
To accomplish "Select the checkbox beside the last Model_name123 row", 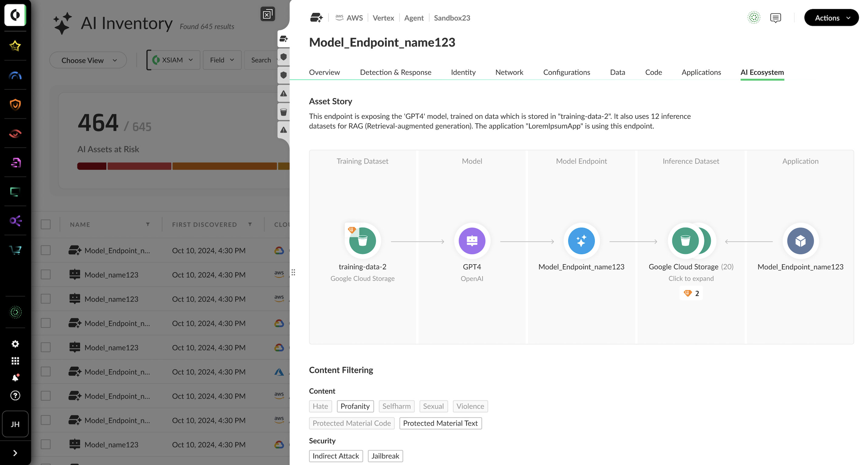I will pos(46,444).
